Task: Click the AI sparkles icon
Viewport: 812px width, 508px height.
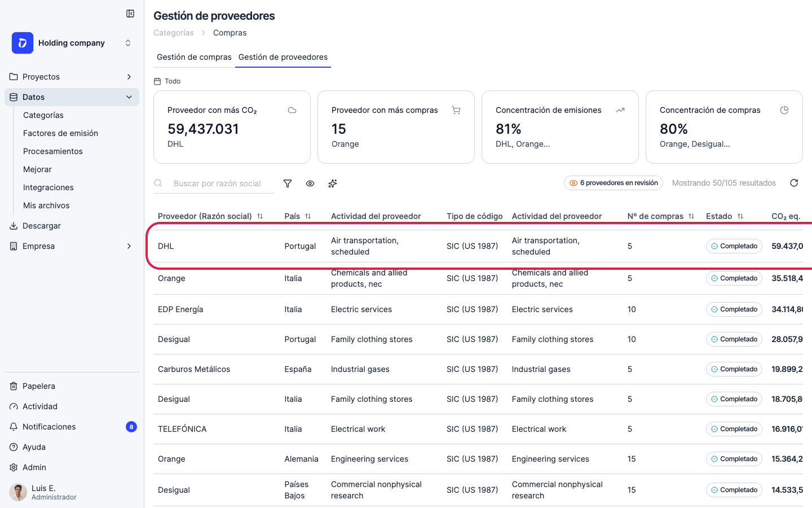Action: (333, 183)
